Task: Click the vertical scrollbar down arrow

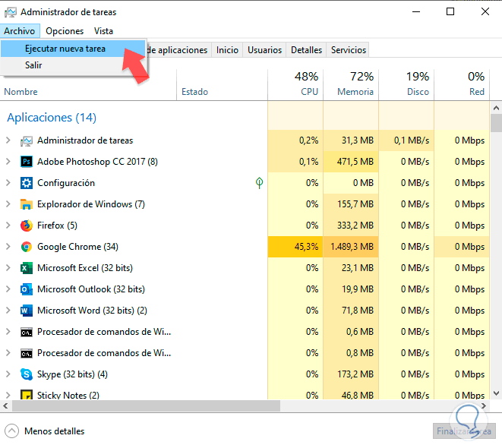Action: [496, 393]
